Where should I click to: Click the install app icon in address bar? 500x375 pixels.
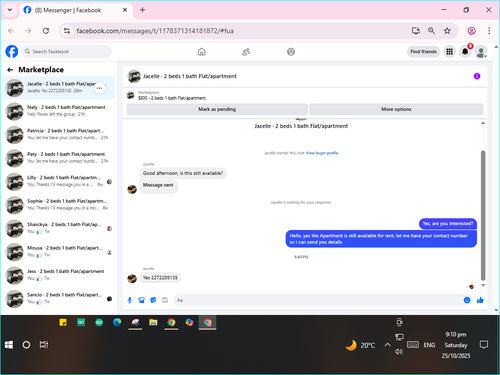416,31
